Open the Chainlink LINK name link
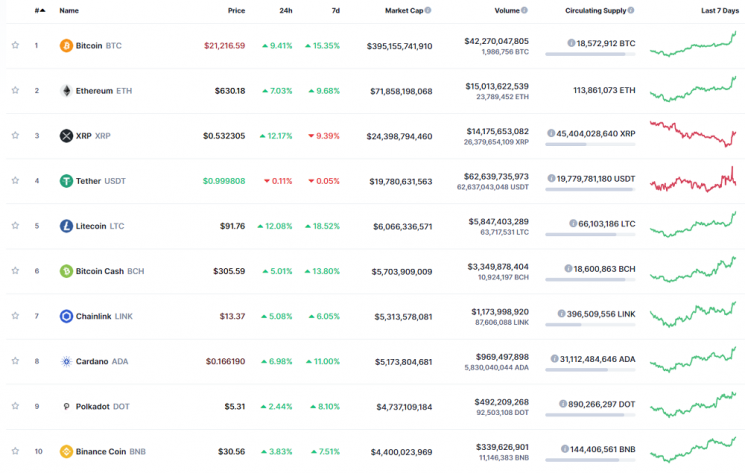Screen dimensions: 745x473 (104, 316)
